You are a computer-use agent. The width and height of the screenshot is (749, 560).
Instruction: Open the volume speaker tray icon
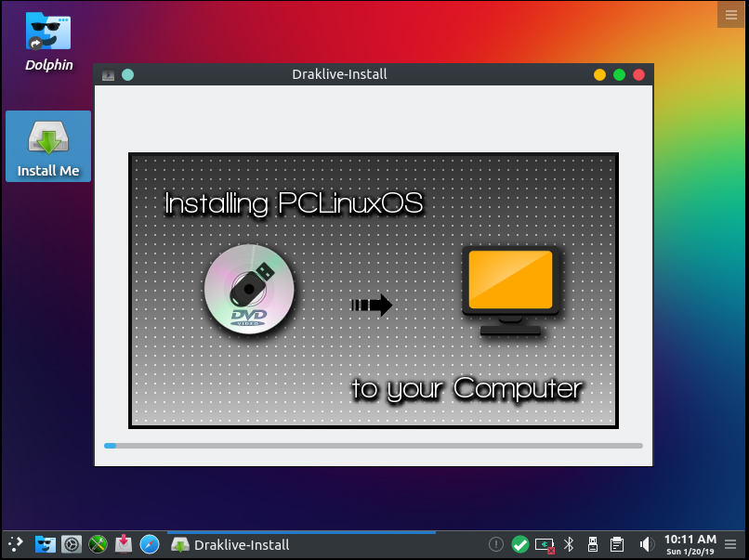click(x=646, y=544)
